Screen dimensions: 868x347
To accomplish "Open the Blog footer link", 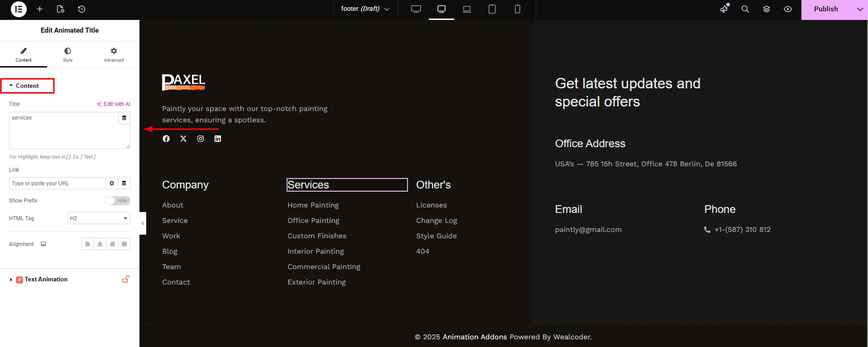I will click(x=170, y=251).
